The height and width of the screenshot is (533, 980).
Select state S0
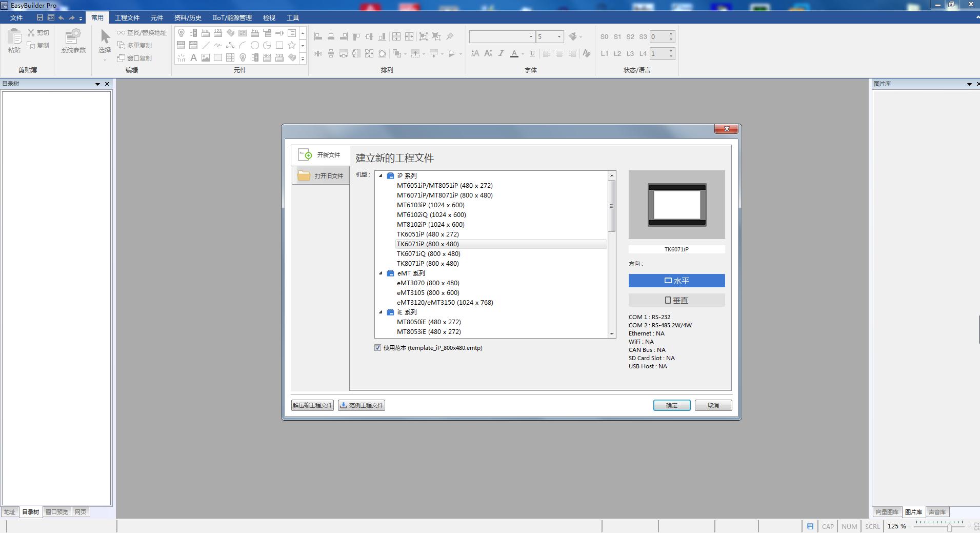[604, 37]
